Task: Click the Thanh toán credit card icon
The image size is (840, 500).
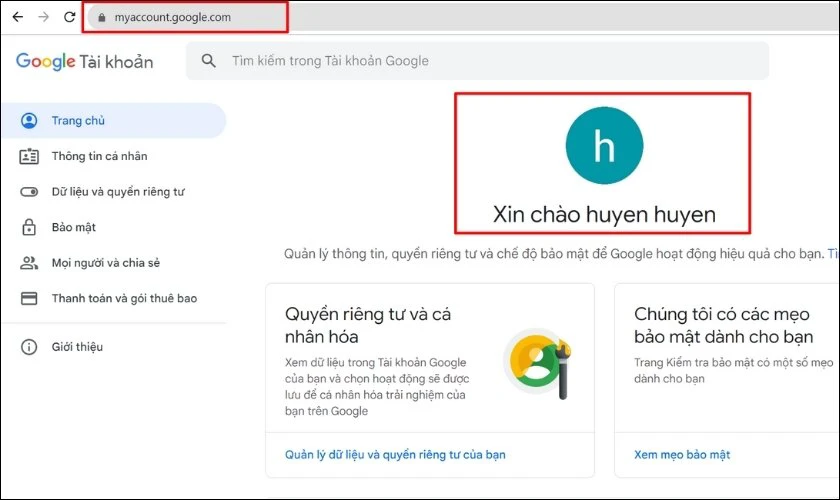Action: 29,298
